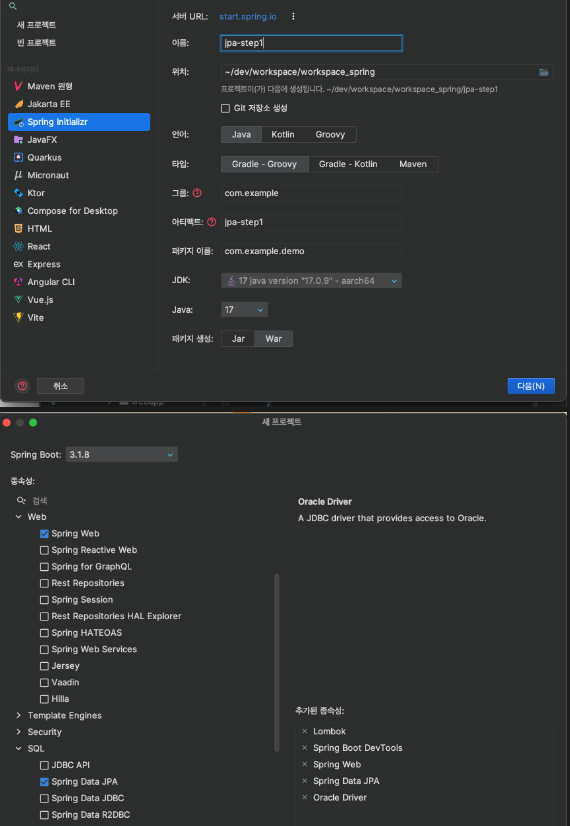Switch the language to Kotlin
Screen dimensions: 570x826
pyautogui.click(x=282, y=134)
